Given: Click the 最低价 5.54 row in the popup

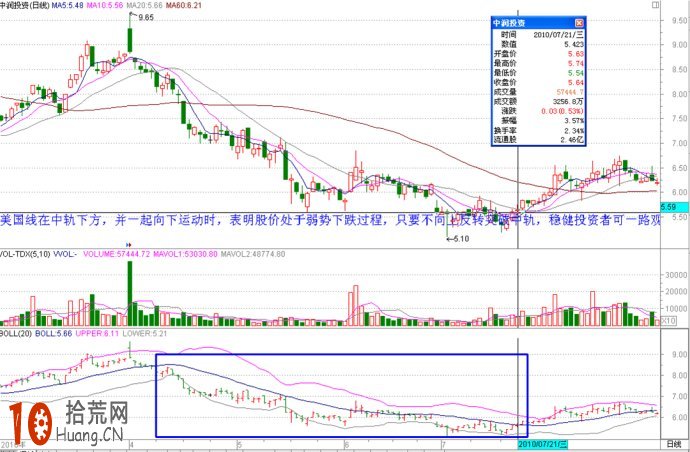Looking at the screenshot, I should (x=538, y=73).
